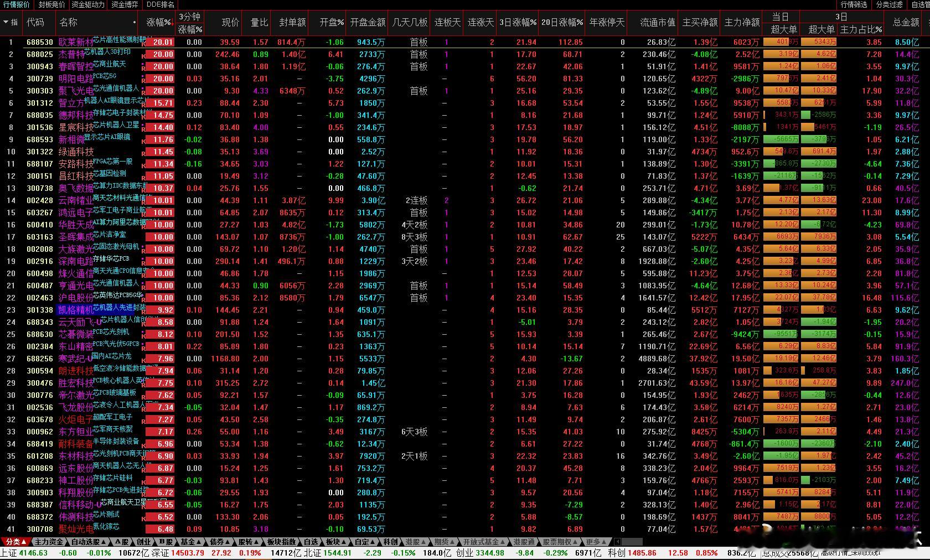Image resolution: width=930 pixels, height=560 pixels.
Task: Switch to the 资金博弈 tab
Action: (x=125, y=4)
